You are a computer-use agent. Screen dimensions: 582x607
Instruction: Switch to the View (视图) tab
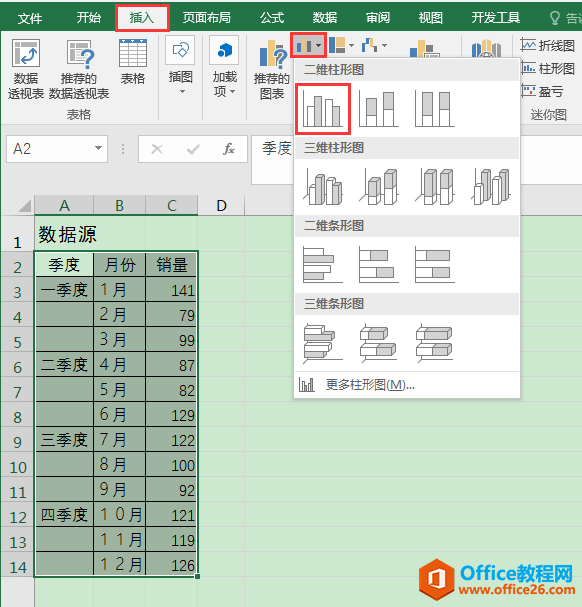point(431,18)
